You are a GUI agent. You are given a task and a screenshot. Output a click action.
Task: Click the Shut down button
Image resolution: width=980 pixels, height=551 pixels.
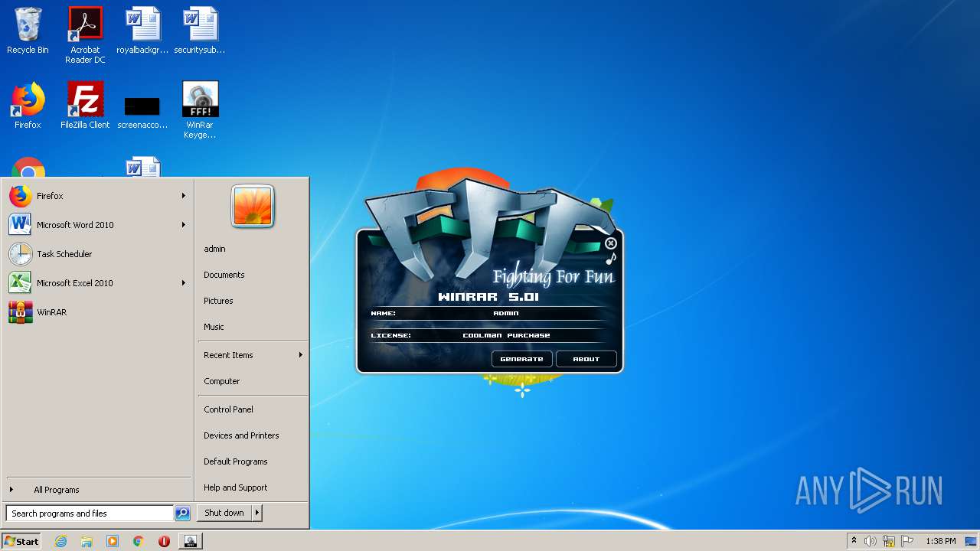pyautogui.click(x=224, y=513)
